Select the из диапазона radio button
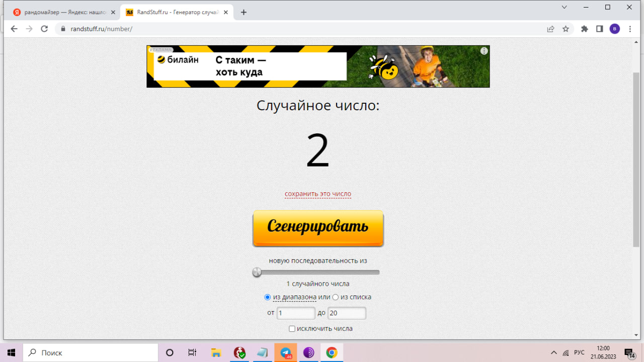 268,297
